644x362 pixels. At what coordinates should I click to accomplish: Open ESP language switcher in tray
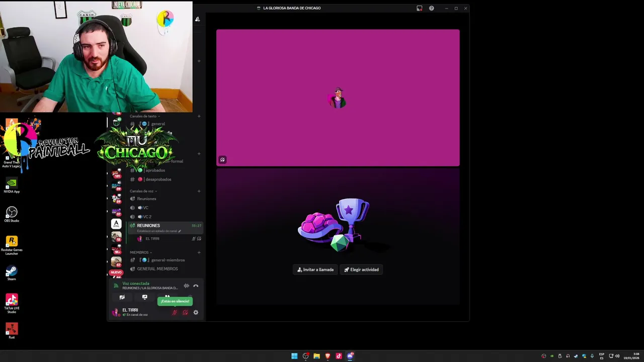coord(602,356)
